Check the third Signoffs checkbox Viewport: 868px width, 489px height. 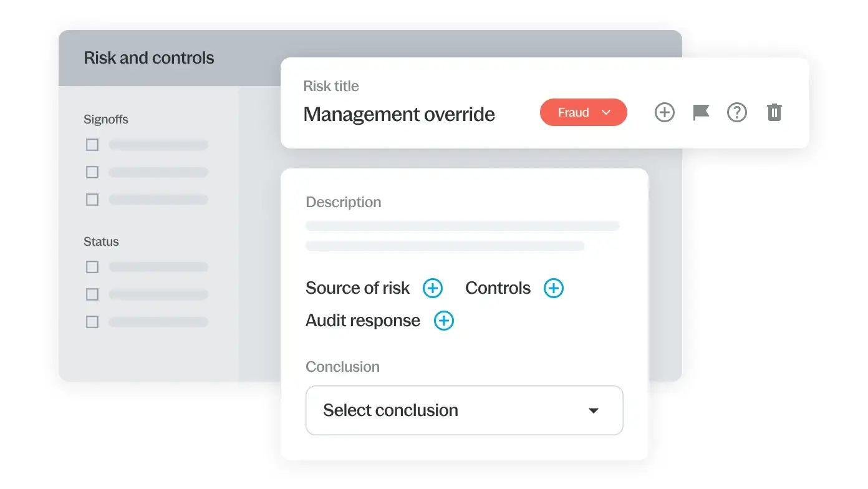92,200
